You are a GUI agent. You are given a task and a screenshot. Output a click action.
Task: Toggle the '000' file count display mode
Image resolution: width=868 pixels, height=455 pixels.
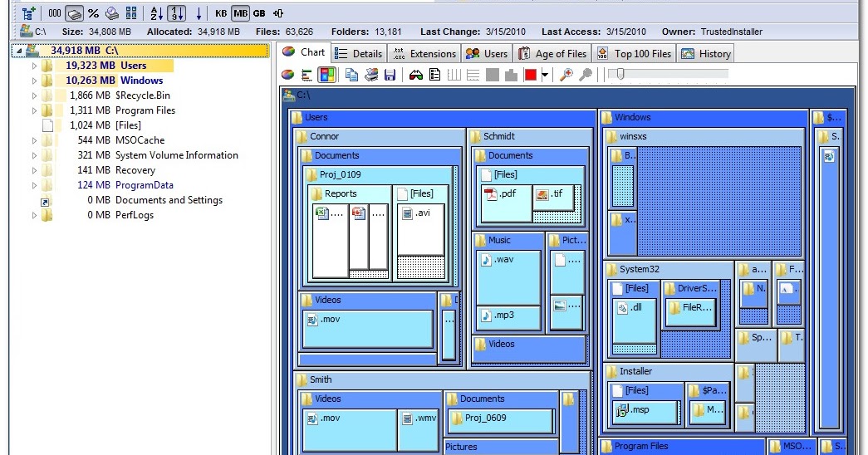click(x=54, y=12)
